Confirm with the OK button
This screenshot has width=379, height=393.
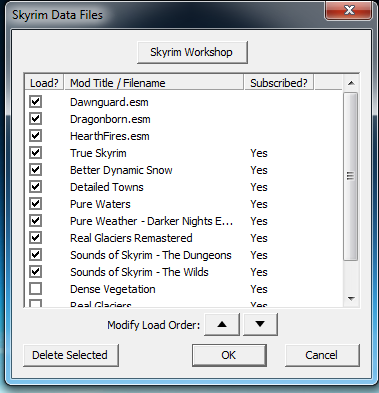coord(229,355)
